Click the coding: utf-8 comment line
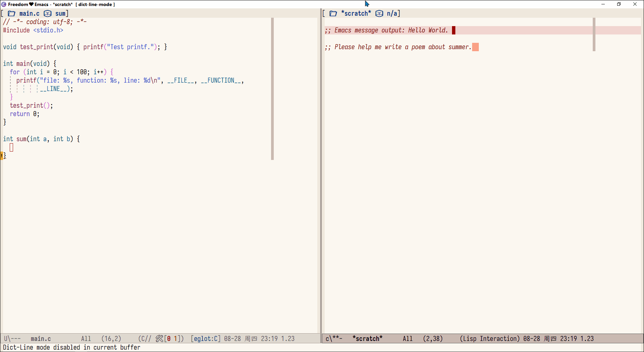 (x=45, y=22)
